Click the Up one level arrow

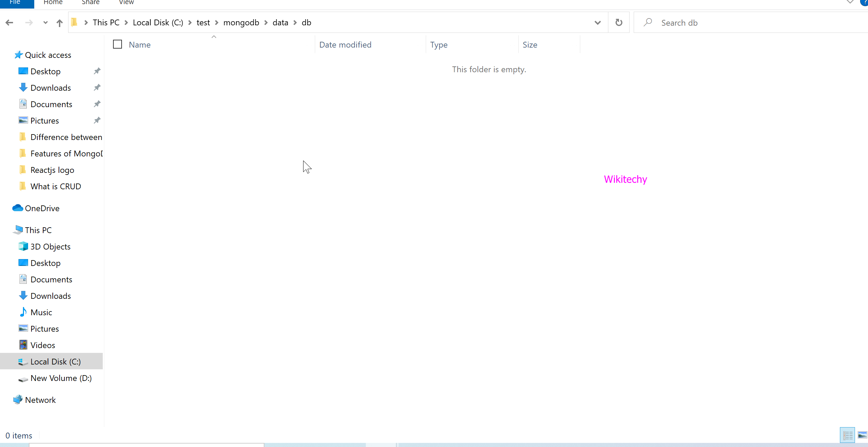(60, 23)
